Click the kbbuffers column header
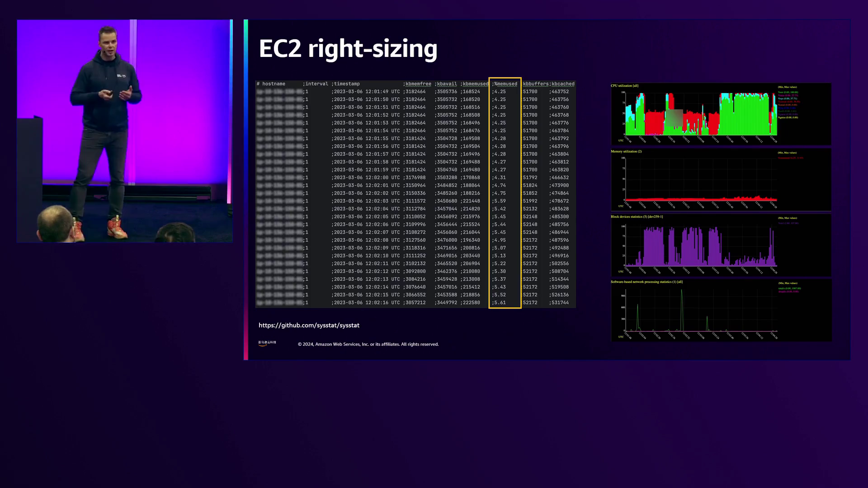The image size is (868, 488). tap(536, 84)
